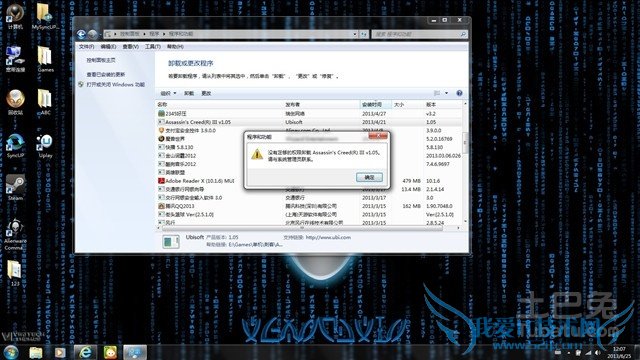The image size is (640, 360).
Task: Select the 2345好压 program row
Action: pyautogui.click(x=309, y=114)
